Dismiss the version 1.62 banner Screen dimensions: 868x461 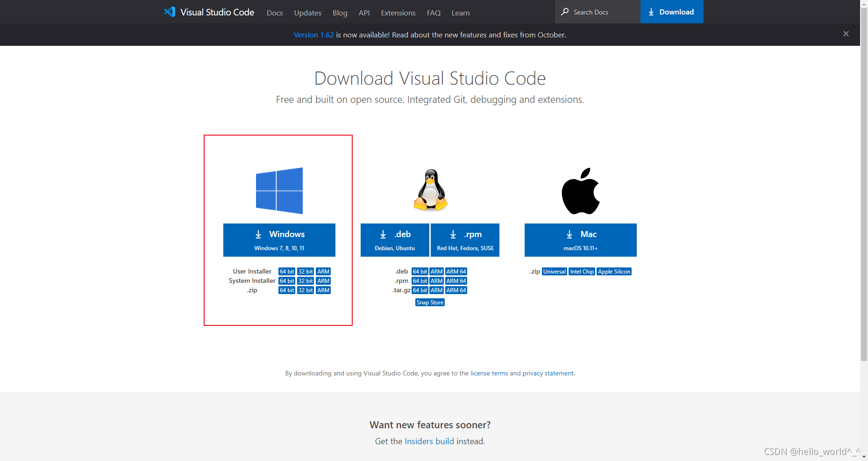pos(846,34)
